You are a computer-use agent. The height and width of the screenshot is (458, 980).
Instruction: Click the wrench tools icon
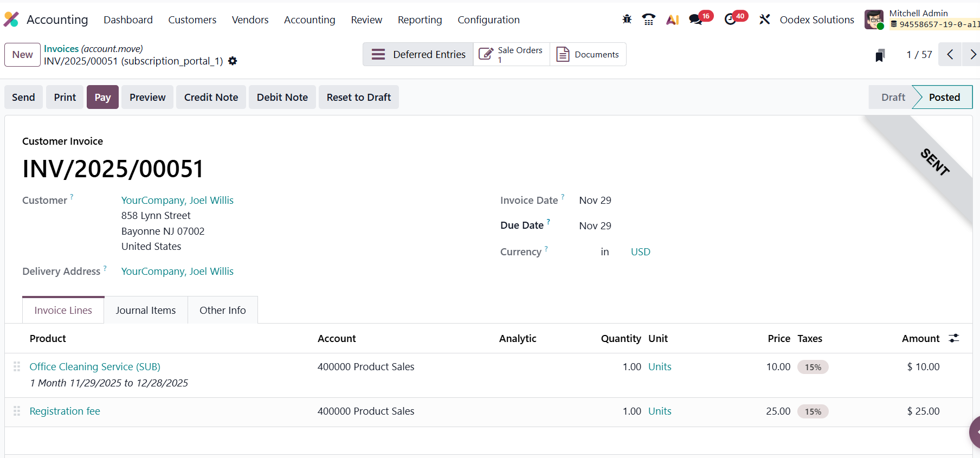click(764, 20)
